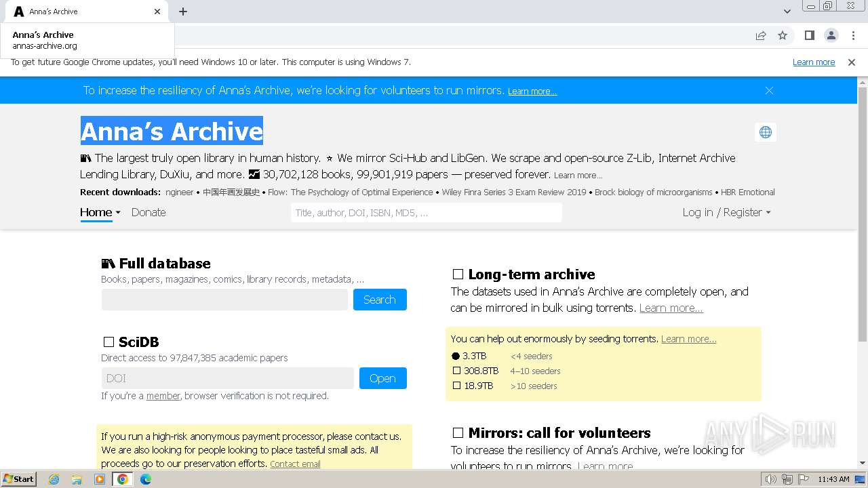Click Learn more in blue banner
This screenshot has height=488, width=868.
(x=532, y=91)
